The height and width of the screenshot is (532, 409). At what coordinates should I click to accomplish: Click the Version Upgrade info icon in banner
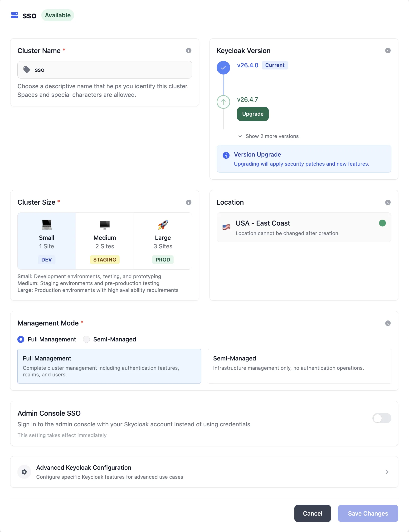tap(226, 155)
